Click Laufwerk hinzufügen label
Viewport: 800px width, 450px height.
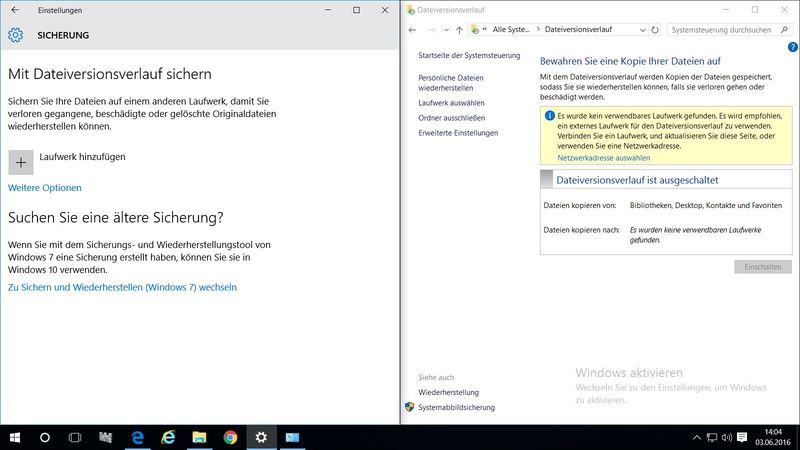point(82,157)
